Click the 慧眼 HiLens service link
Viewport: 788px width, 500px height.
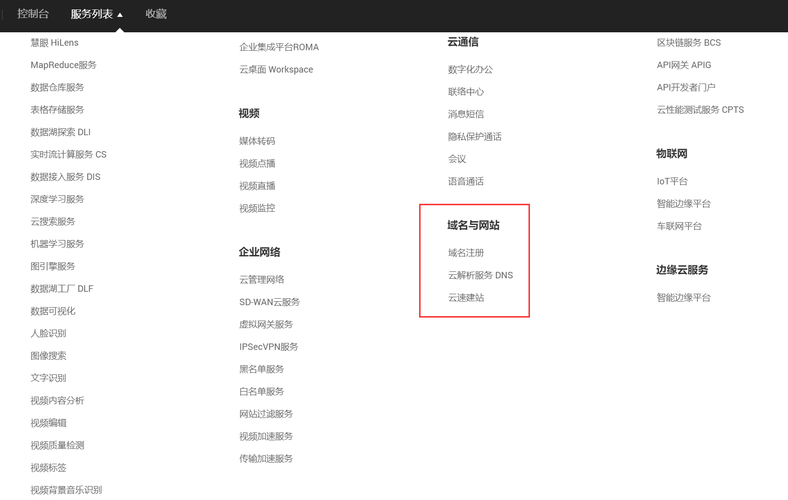54,43
